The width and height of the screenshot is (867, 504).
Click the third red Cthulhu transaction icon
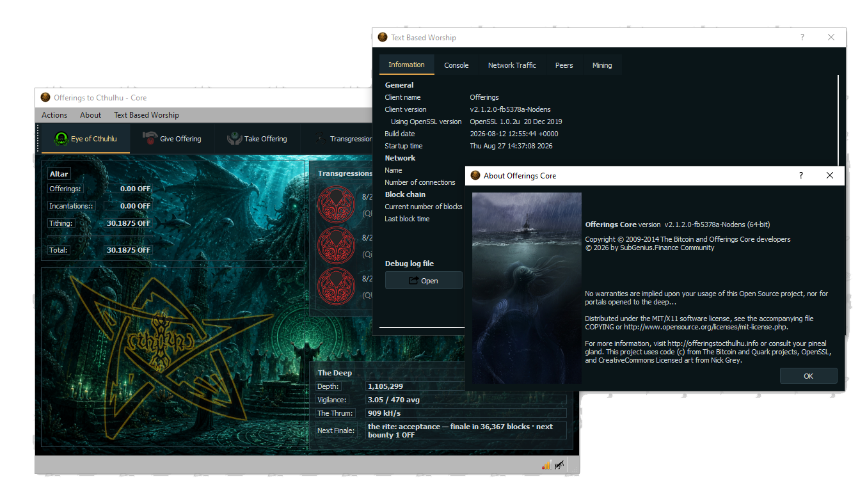[x=336, y=287]
